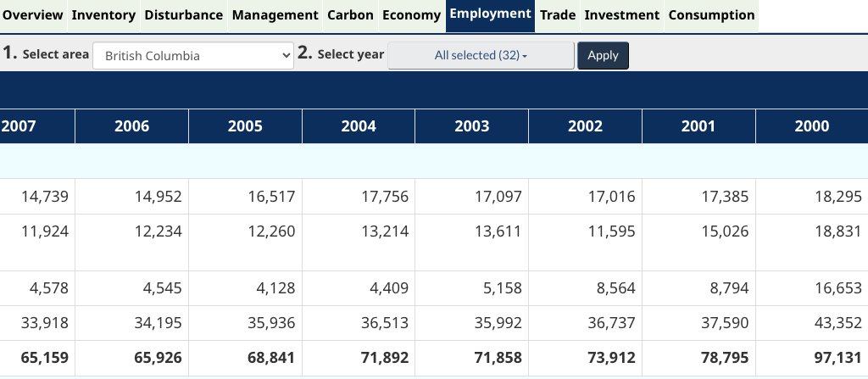Click the 2007 column header
The height and width of the screenshot is (379, 868).
[37, 125]
